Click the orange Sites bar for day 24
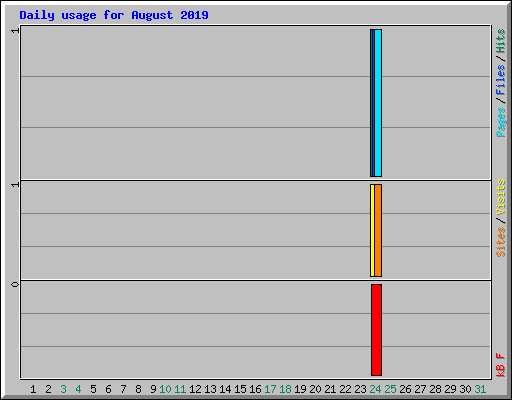512x400 pixels. (x=378, y=230)
